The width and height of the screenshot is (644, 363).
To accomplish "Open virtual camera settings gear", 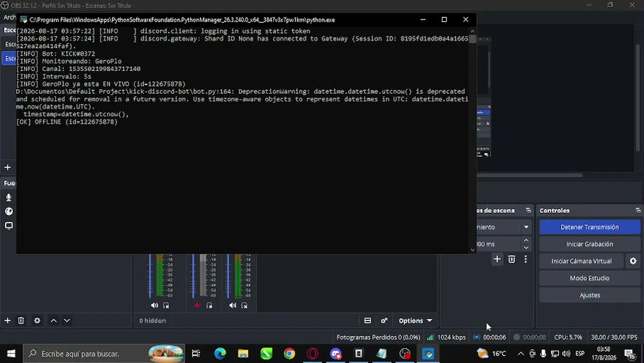I will coord(633,261).
